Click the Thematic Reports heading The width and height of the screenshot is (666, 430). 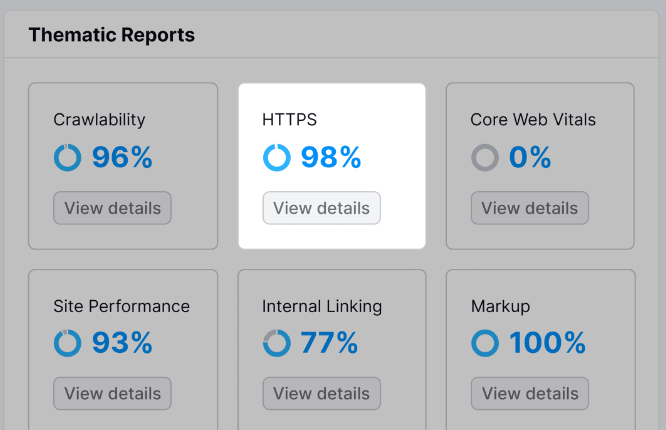(111, 35)
